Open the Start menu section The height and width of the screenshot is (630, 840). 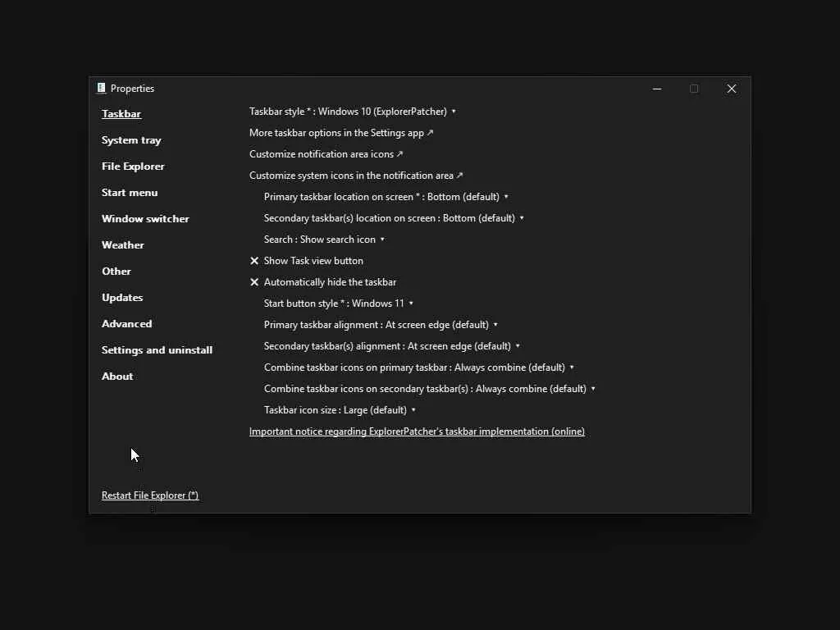point(130,192)
